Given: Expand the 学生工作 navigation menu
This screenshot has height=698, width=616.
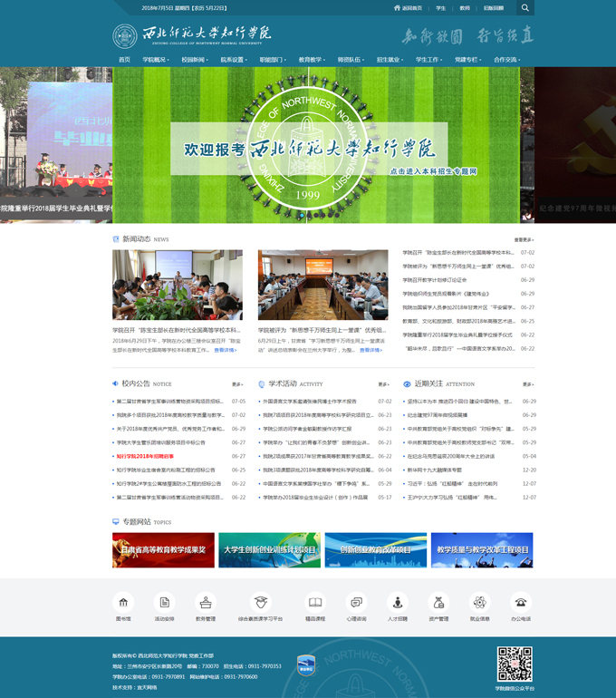Looking at the screenshot, I should (x=429, y=60).
